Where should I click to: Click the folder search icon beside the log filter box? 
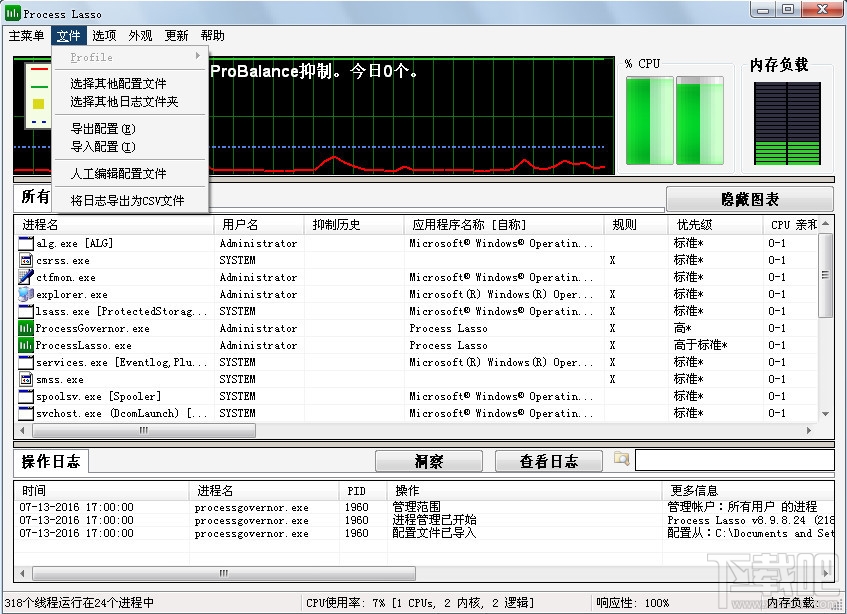620,459
